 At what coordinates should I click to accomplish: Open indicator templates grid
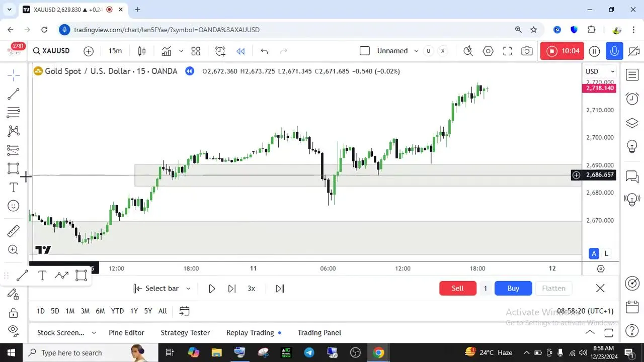196,51
